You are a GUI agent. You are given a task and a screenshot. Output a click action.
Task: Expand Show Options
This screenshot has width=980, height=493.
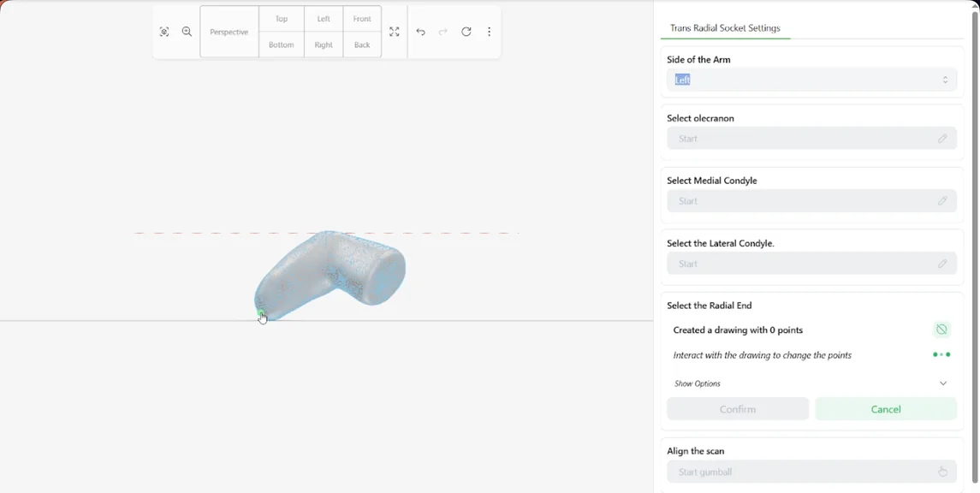pos(812,383)
